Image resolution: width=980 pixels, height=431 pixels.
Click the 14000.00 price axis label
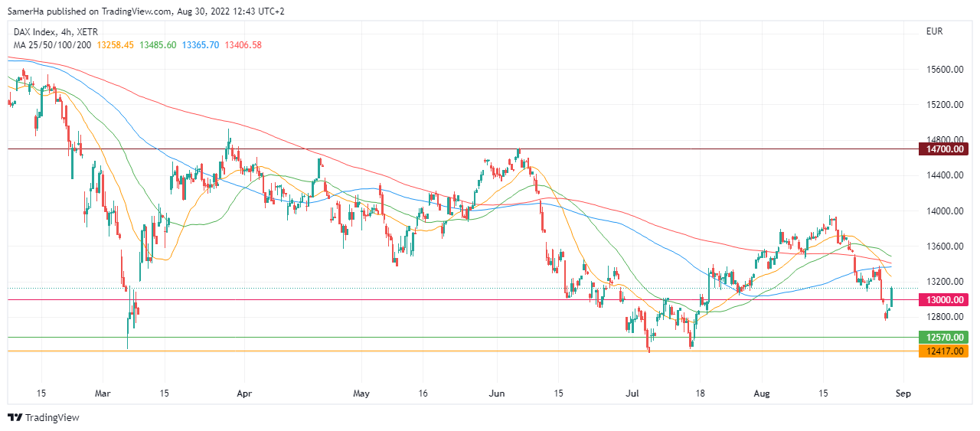click(944, 211)
